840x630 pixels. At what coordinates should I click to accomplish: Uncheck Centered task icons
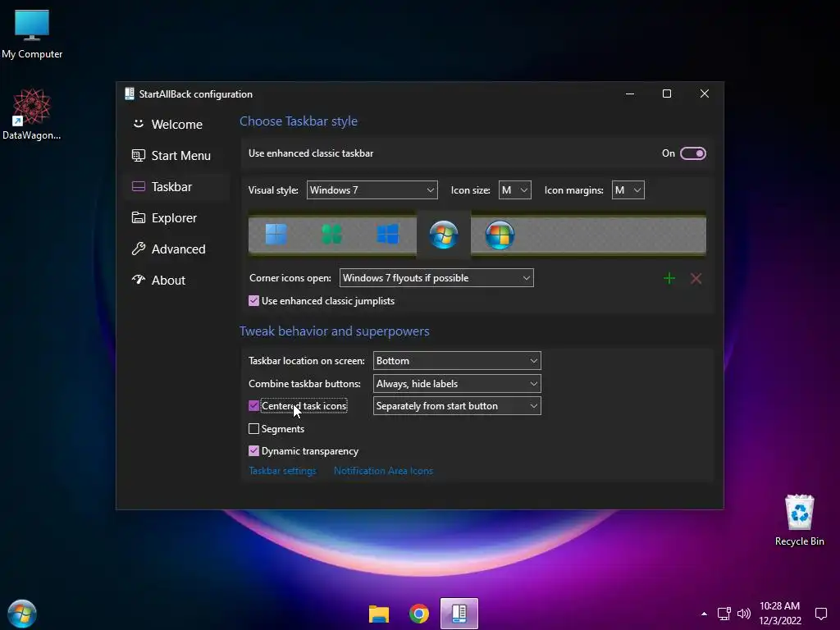click(254, 406)
